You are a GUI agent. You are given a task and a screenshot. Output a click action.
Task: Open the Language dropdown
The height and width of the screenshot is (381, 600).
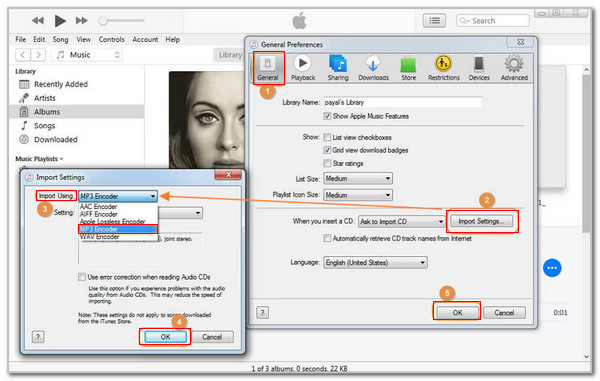tap(375, 262)
